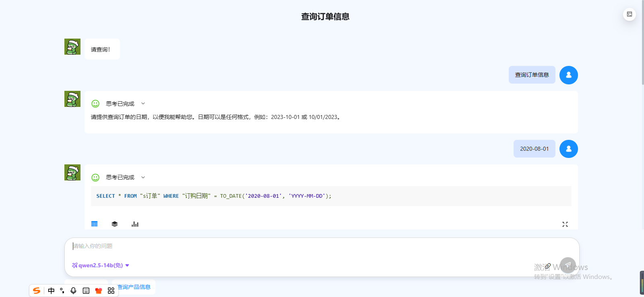Select the layers view icon

(115, 224)
